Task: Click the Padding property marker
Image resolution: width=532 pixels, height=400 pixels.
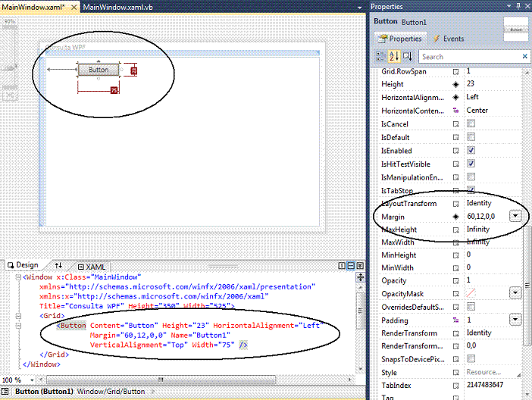Action: tap(456, 320)
